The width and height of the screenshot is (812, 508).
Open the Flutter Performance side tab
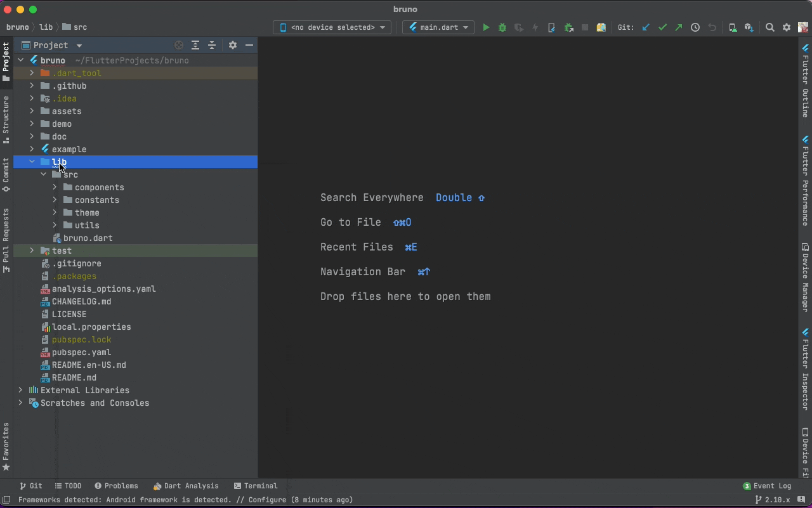click(806, 180)
